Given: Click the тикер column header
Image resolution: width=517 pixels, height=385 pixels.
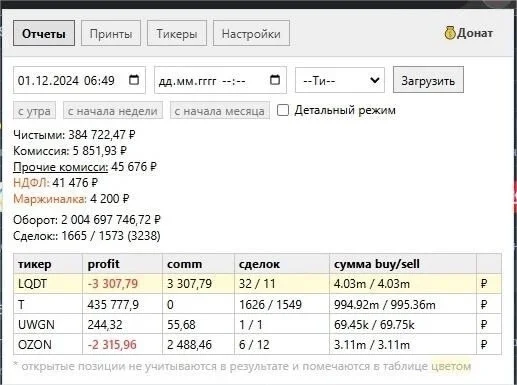Looking at the screenshot, I should (48, 264).
